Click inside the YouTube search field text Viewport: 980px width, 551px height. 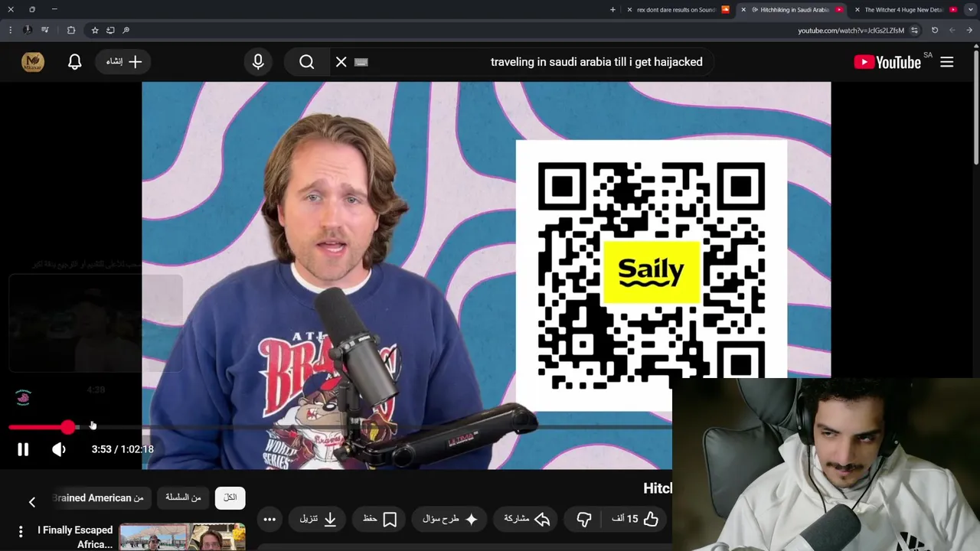(x=596, y=62)
